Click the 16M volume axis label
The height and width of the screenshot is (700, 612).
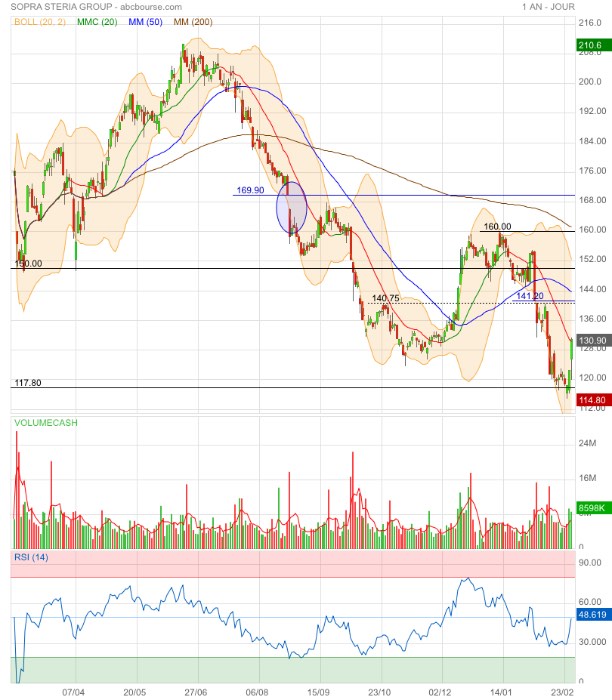click(x=587, y=478)
